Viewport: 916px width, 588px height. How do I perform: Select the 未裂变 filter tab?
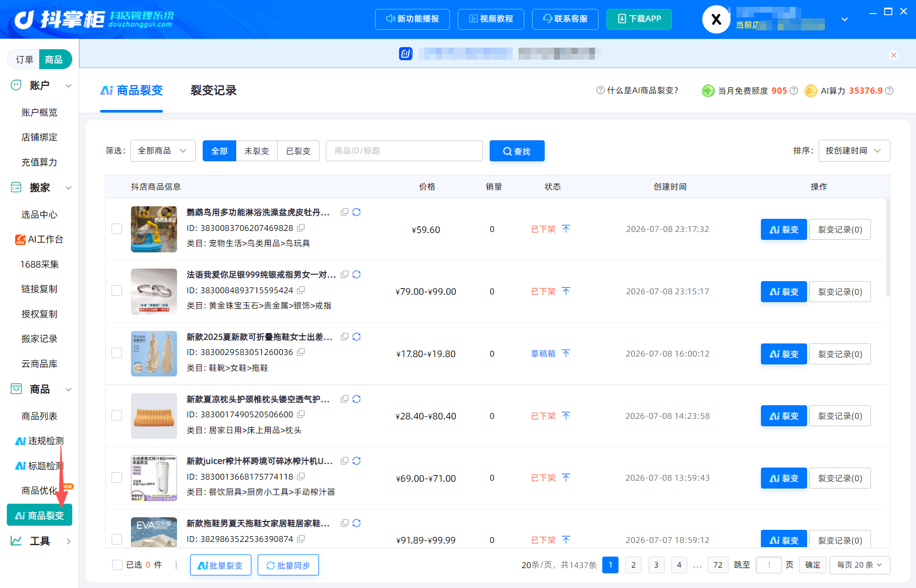point(257,151)
